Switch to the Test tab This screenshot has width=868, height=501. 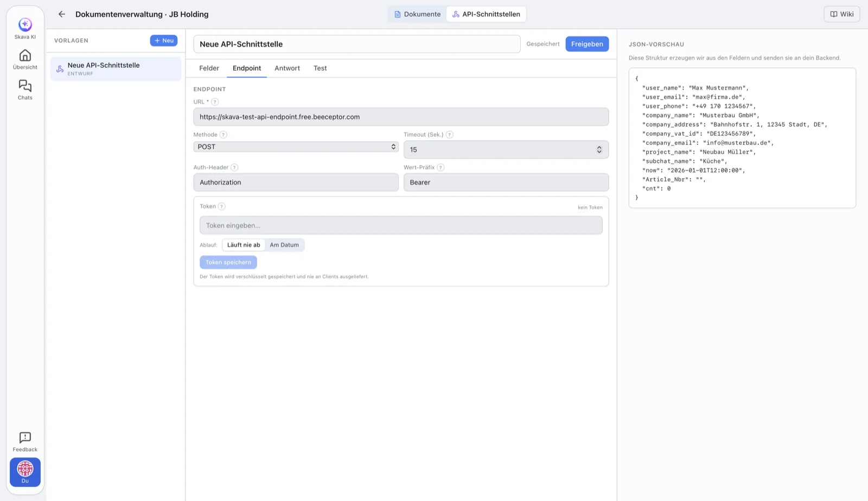[320, 68]
